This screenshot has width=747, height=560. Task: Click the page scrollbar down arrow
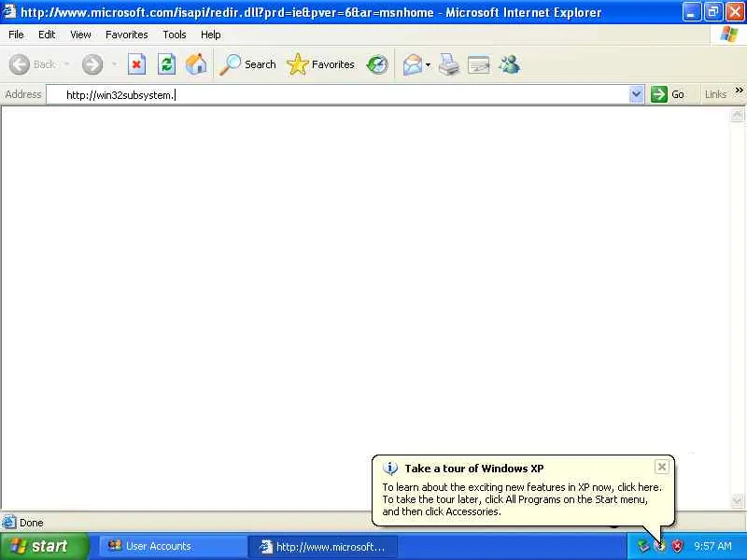point(737,500)
